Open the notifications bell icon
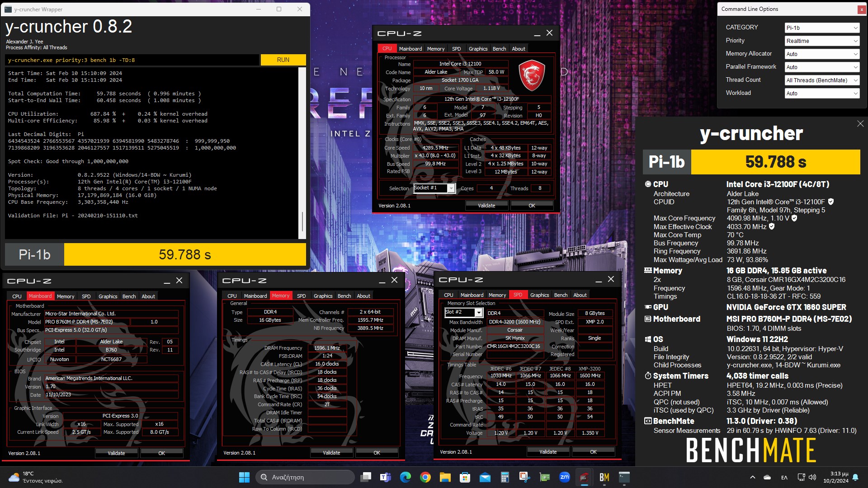 pyautogui.click(x=855, y=477)
